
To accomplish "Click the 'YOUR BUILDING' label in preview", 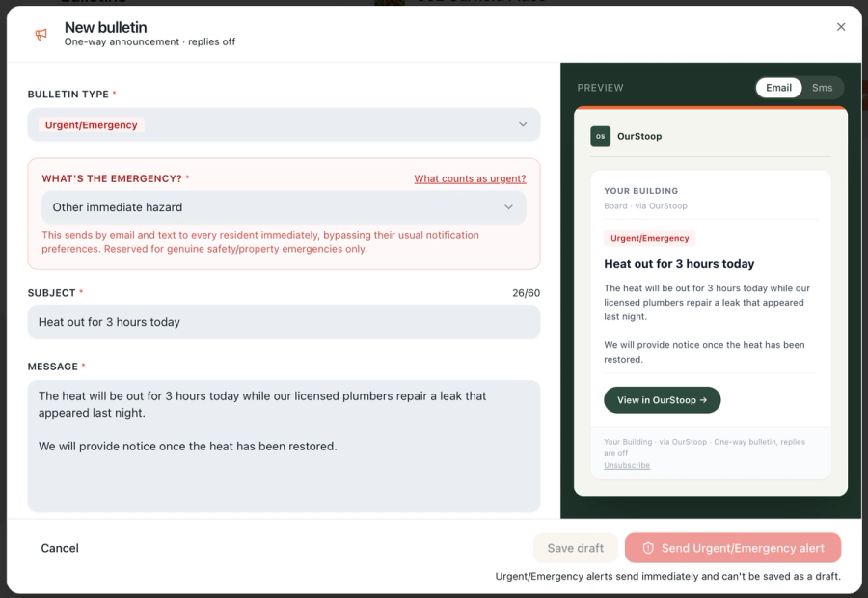I will [x=641, y=191].
